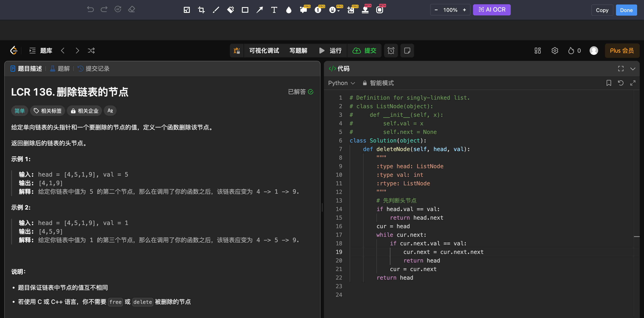Open 相关企业 related companies

click(84, 111)
